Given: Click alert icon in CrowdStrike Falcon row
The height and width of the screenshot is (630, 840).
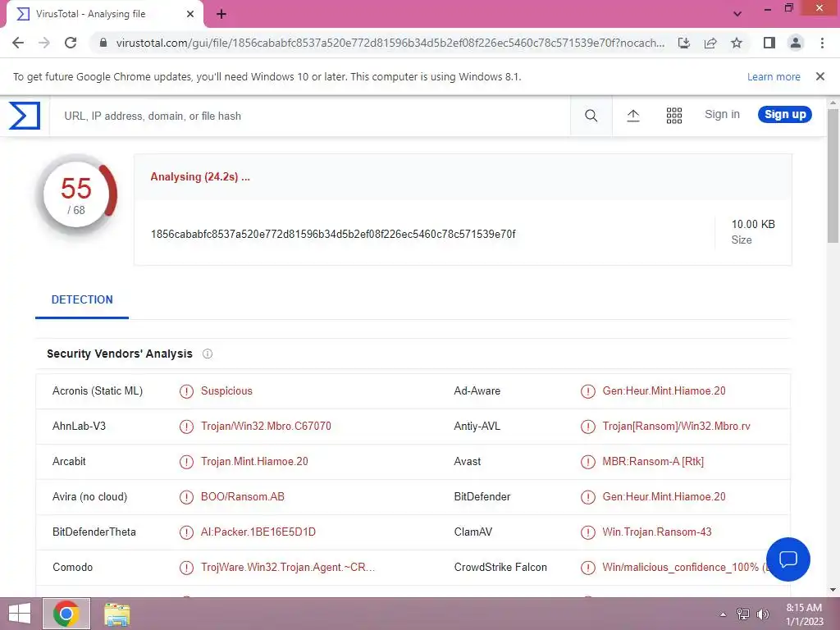Looking at the screenshot, I should coord(588,568).
